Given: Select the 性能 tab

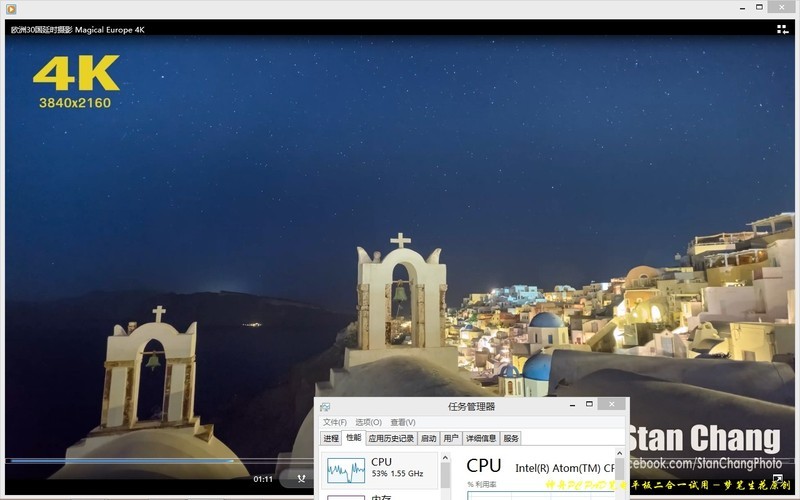Looking at the screenshot, I should [x=354, y=437].
